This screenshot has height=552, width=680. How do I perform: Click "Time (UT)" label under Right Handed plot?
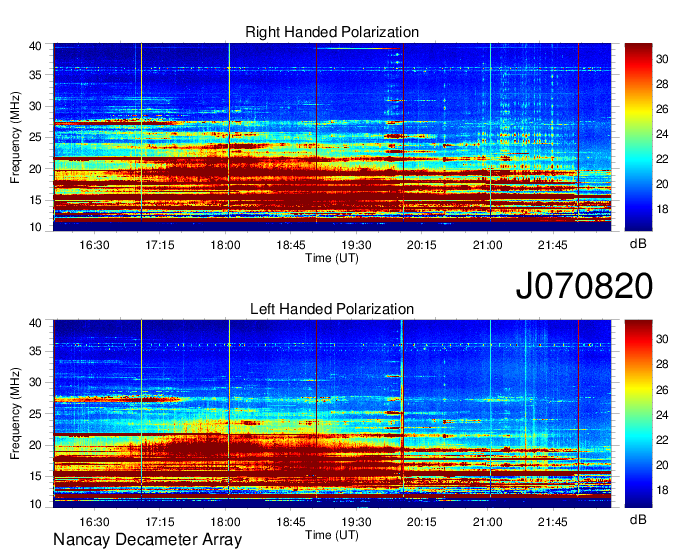pyautogui.click(x=332, y=258)
